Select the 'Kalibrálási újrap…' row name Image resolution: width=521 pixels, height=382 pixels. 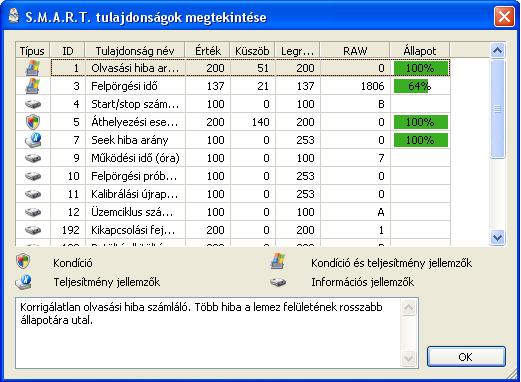(135, 194)
